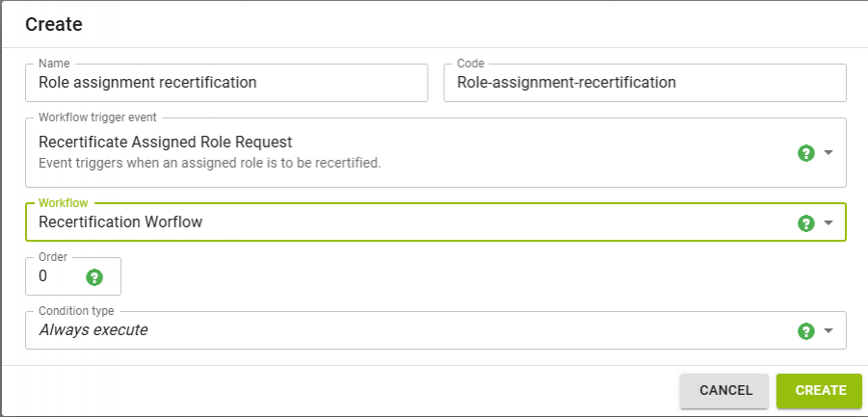The image size is (868, 417).
Task: Click the 'Event triggers when...' description text
Action: pos(209,163)
